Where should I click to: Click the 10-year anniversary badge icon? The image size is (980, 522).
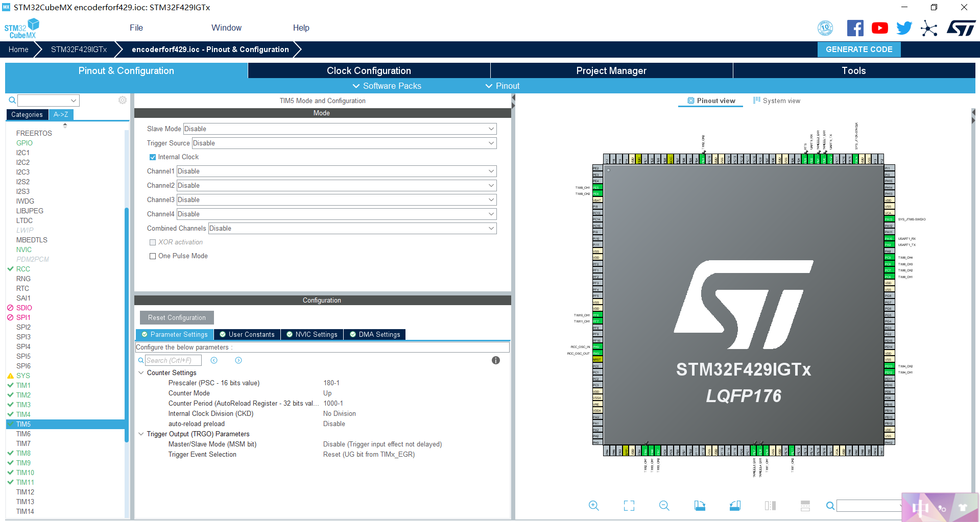pyautogui.click(x=825, y=28)
